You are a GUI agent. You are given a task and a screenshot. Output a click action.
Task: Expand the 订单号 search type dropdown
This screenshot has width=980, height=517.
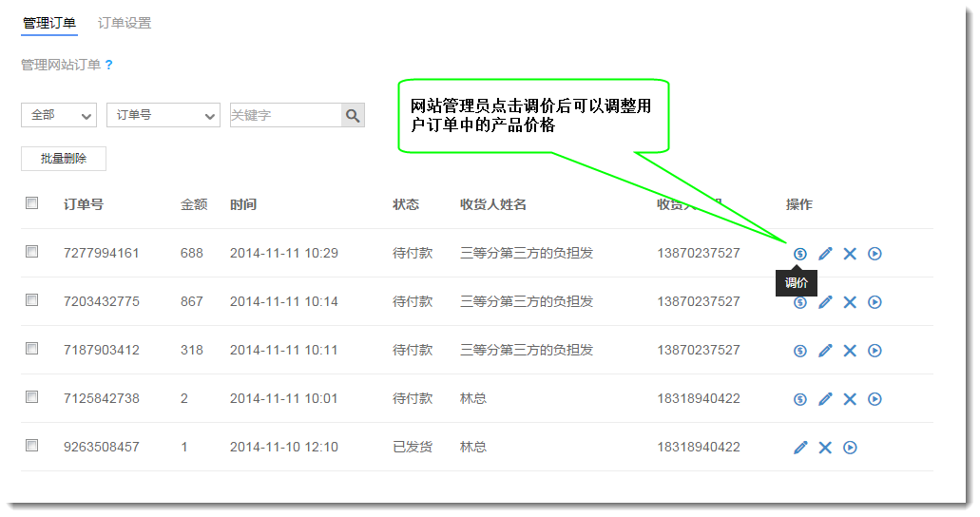click(163, 115)
